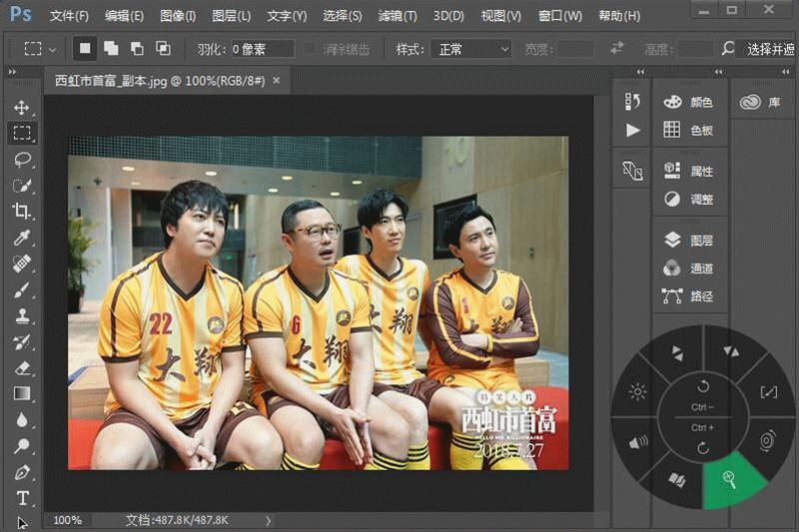799x532 pixels.
Task: Click the movie photo on canvas
Action: click(318, 302)
